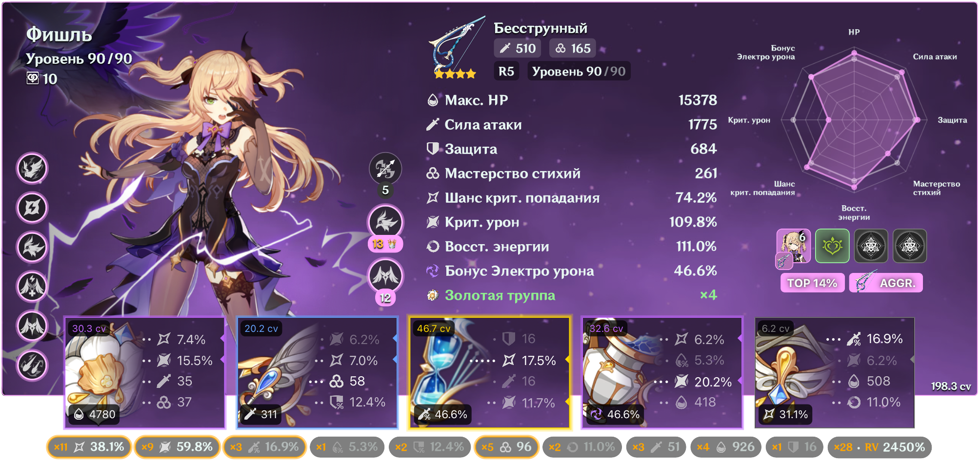Screen dimensions: 980x463
Task: Click the RV 2450% summary pill
Action: tap(880, 447)
